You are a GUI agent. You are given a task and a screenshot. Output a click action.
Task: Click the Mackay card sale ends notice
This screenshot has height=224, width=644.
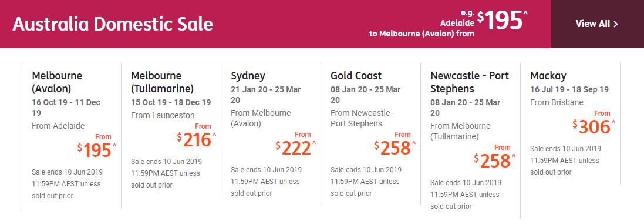pyautogui.click(x=565, y=161)
